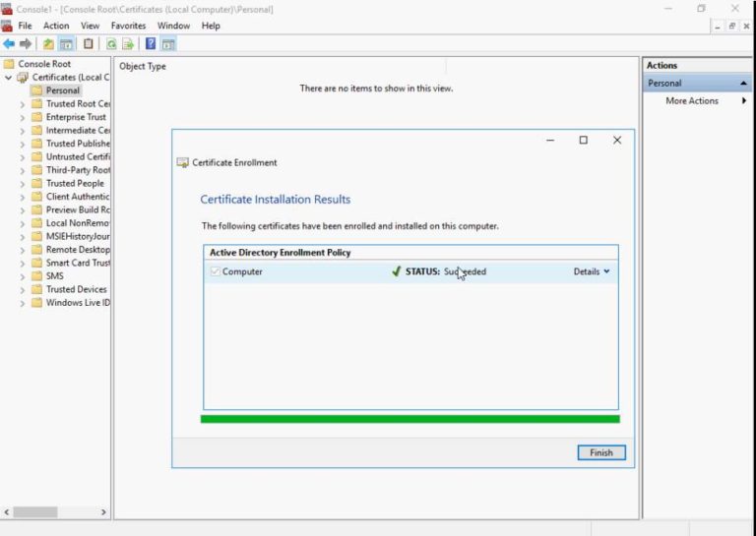Click the Enterprise Trust folder icon
Viewport: 756px width, 536px height.
(x=36, y=117)
